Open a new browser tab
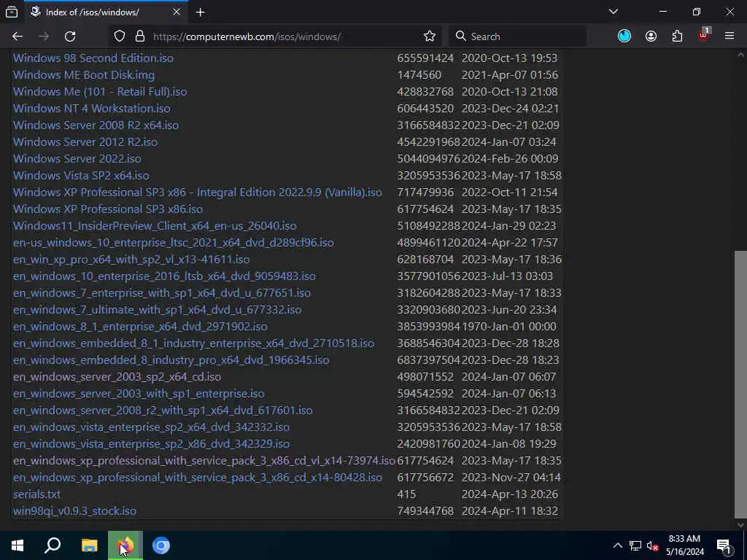Screen dimensions: 747x560 tap(200, 12)
